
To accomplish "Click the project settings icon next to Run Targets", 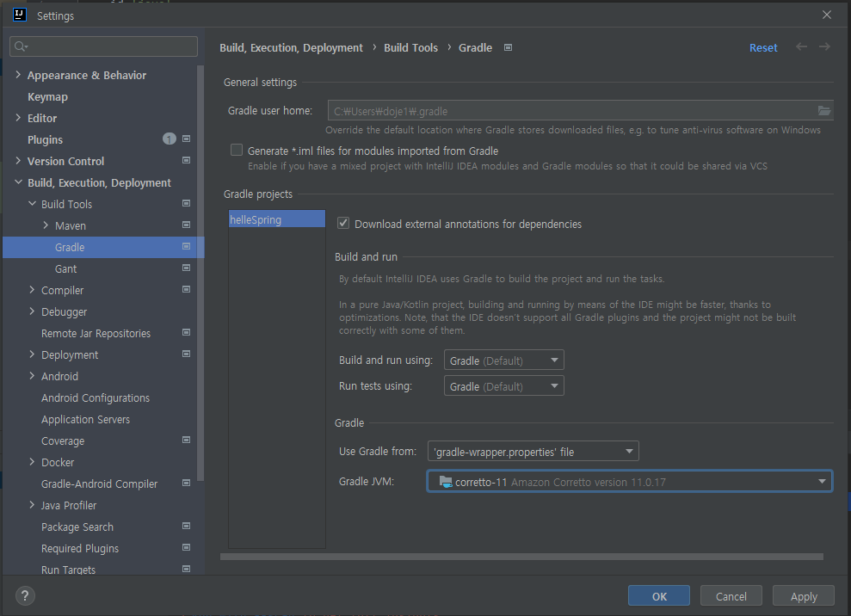I will click(x=186, y=569).
